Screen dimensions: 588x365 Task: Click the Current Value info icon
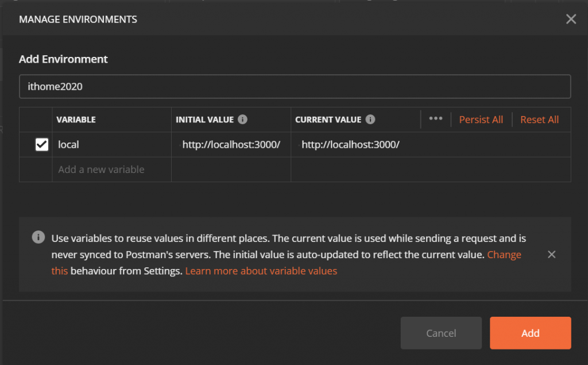pos(370,120)
